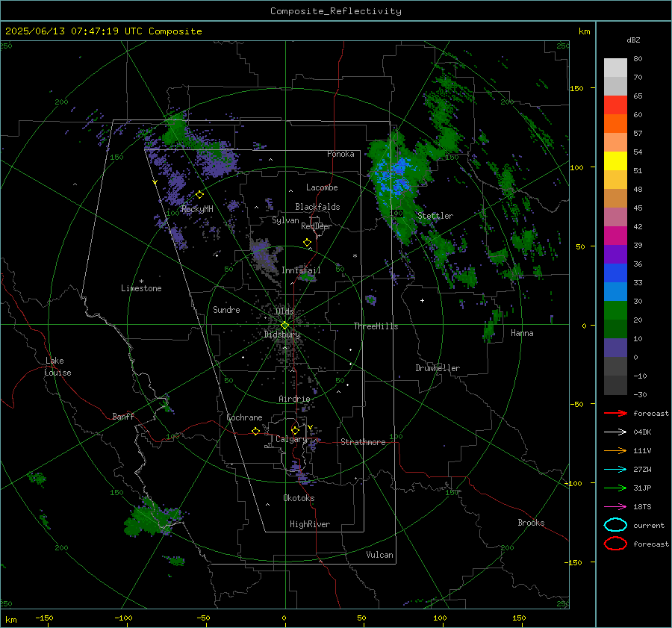672x628 pixels.
Task: Click the red forecast ellipse icon
Action: [615, 544]
